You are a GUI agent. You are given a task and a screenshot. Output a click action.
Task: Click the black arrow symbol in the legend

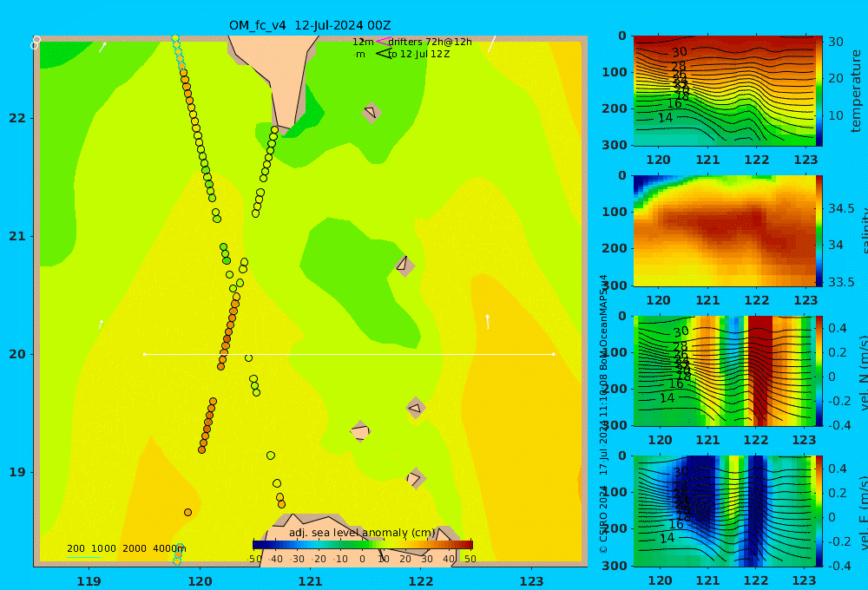pyautogui.click(x=384, y=54)
